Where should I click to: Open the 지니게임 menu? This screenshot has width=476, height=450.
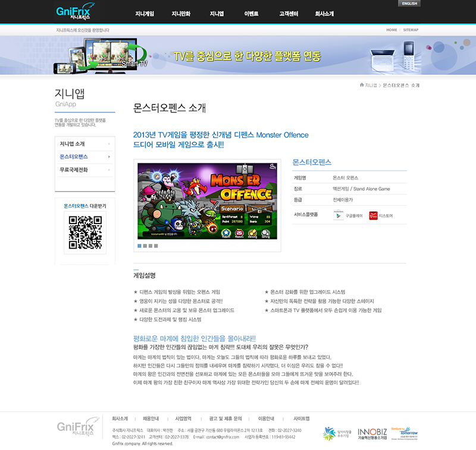pos(145,14)
